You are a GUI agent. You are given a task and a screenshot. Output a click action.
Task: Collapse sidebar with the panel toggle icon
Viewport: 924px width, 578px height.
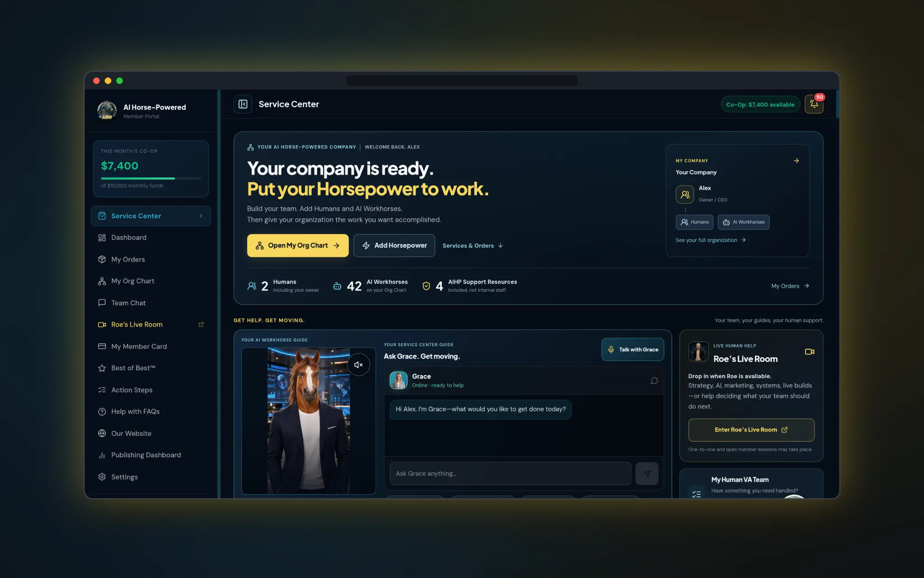click(243, 104)
